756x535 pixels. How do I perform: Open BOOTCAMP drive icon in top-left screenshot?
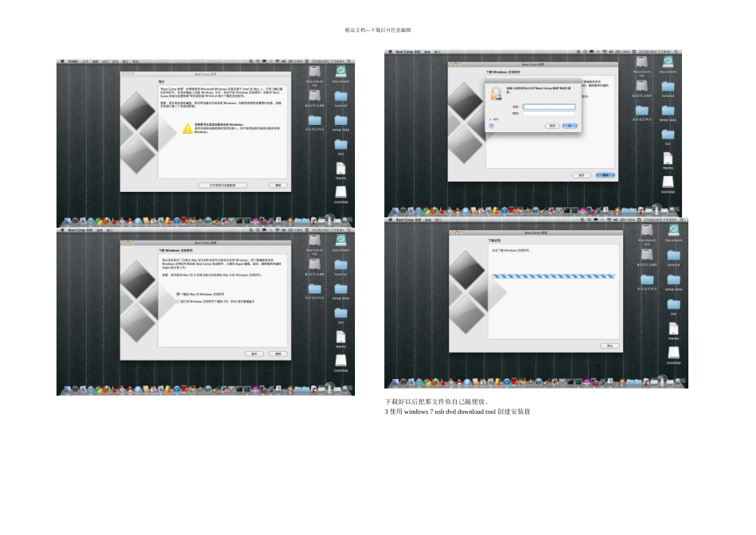[314, 96]
